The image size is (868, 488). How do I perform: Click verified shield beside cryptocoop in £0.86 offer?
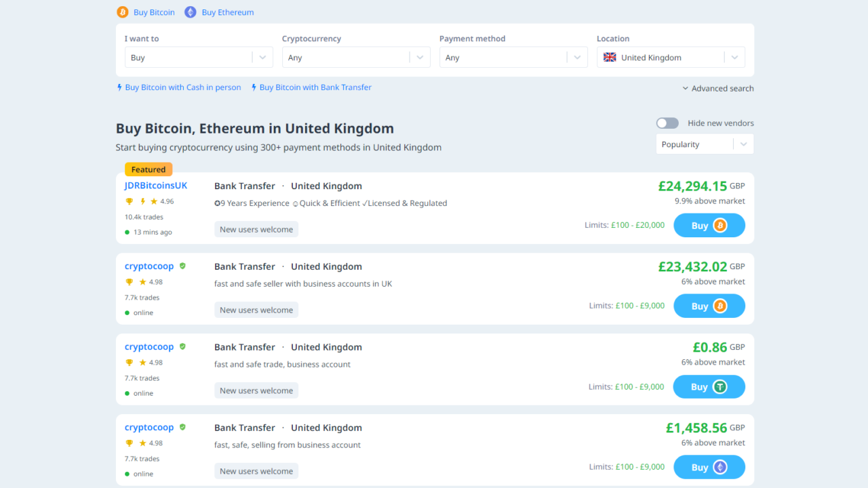tap(182, 347)
